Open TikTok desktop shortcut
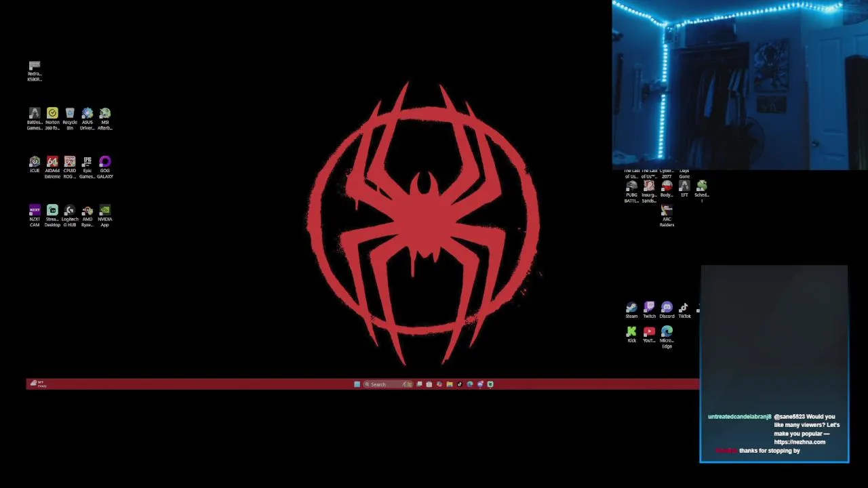Screen dimensions: 868x488 coord(684,310)
